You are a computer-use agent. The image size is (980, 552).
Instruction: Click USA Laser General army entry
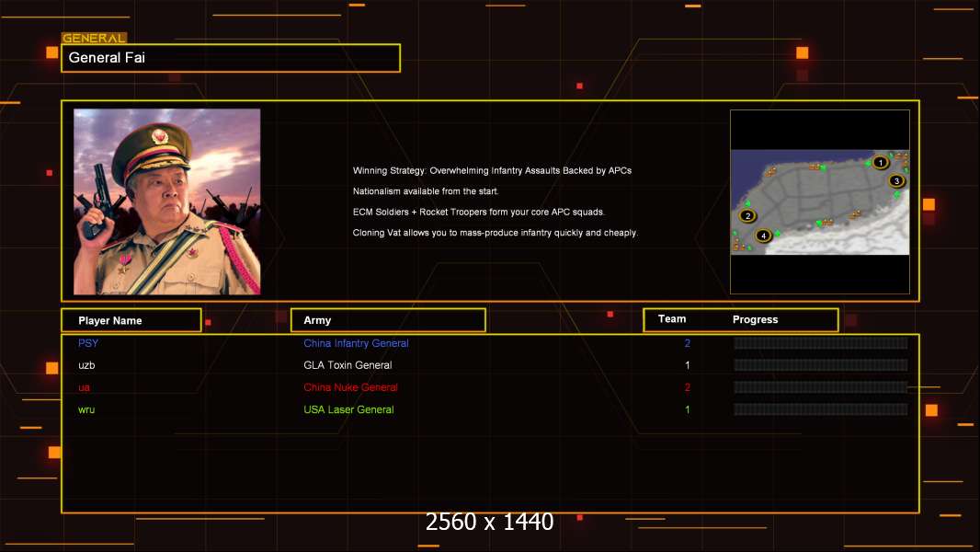tap(348, 409)
